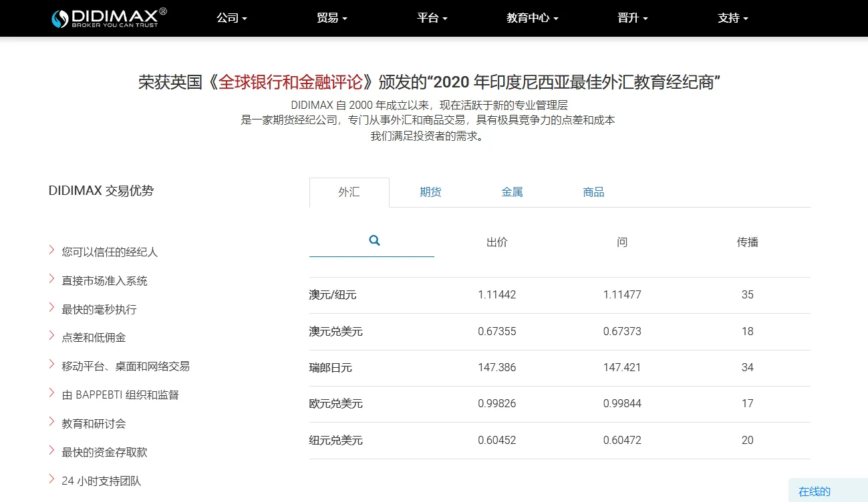Expand the 平台 menu

click(432, 18)
